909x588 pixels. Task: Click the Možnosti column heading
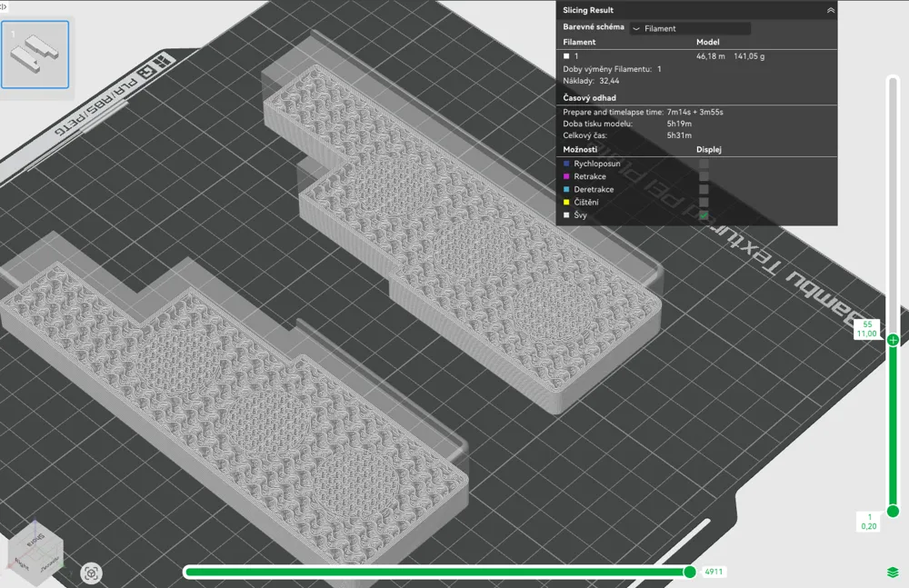tap(580, 149)
